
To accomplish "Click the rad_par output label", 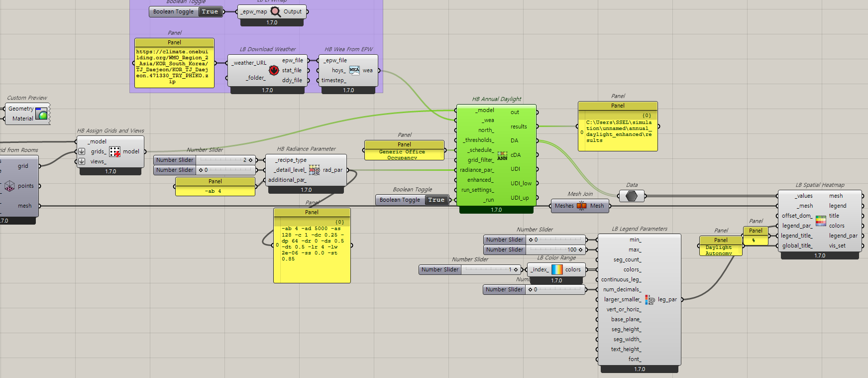I will tap(332, 170).
